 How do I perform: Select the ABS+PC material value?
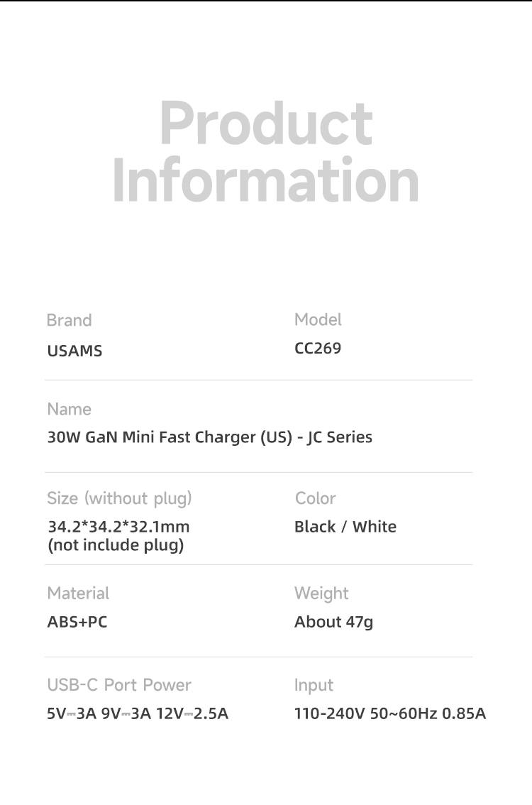click(77, 622)
